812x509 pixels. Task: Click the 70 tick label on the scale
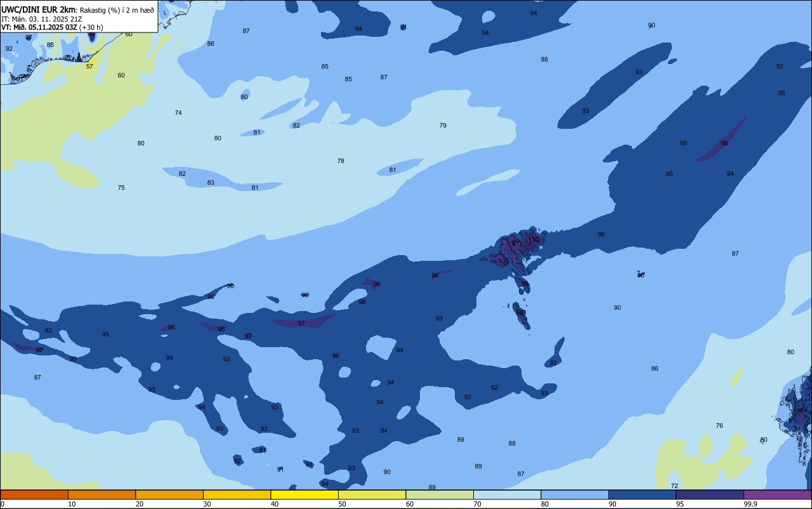pyautogui.click(x=478, y=504)
